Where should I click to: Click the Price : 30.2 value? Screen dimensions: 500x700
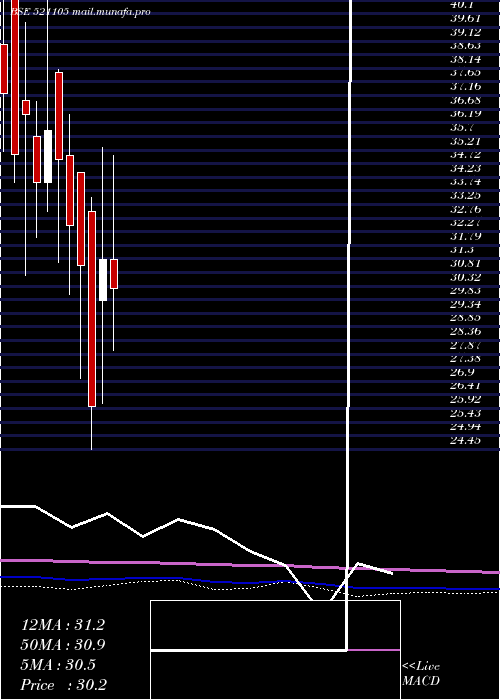63,685
